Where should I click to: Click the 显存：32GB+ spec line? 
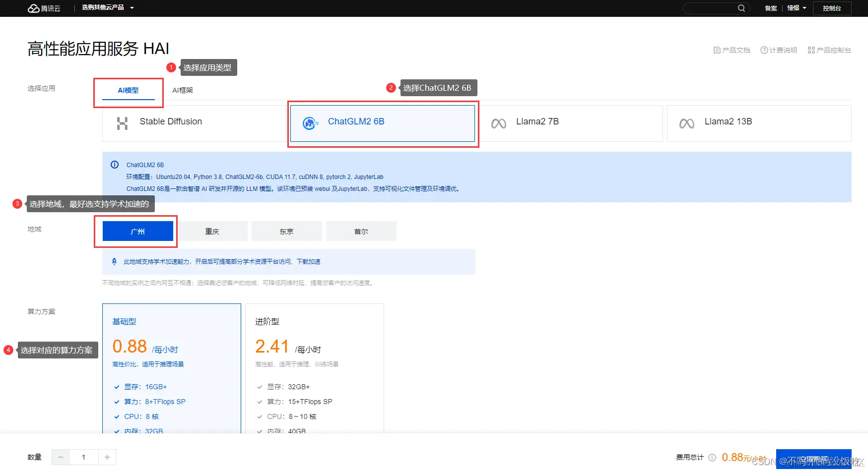[x=288, y=387]
